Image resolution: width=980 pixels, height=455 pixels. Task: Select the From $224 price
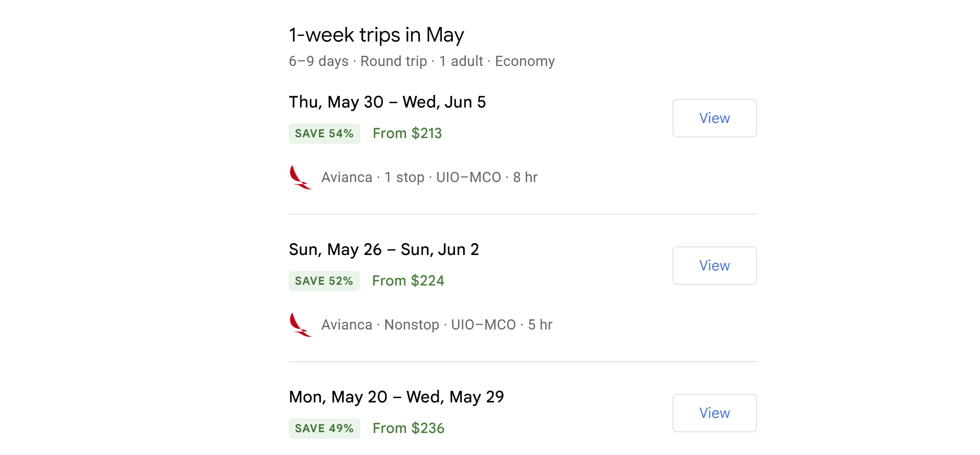point(408,281)
